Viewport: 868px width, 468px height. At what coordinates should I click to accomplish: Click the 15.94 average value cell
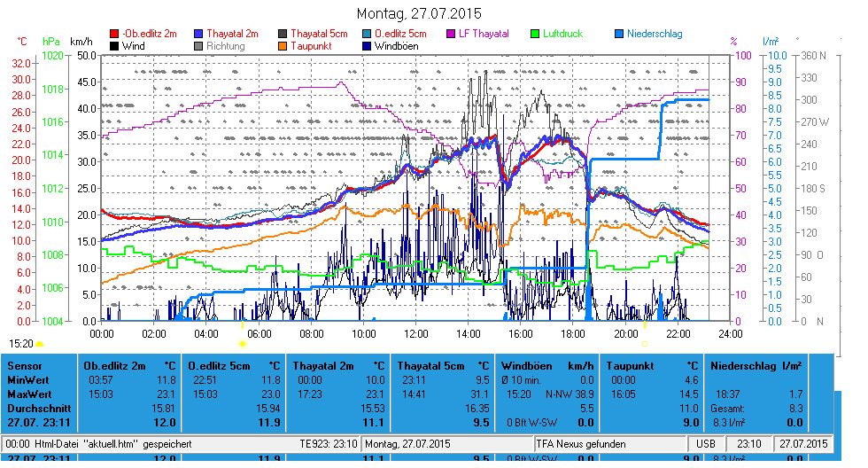[267, 409]
